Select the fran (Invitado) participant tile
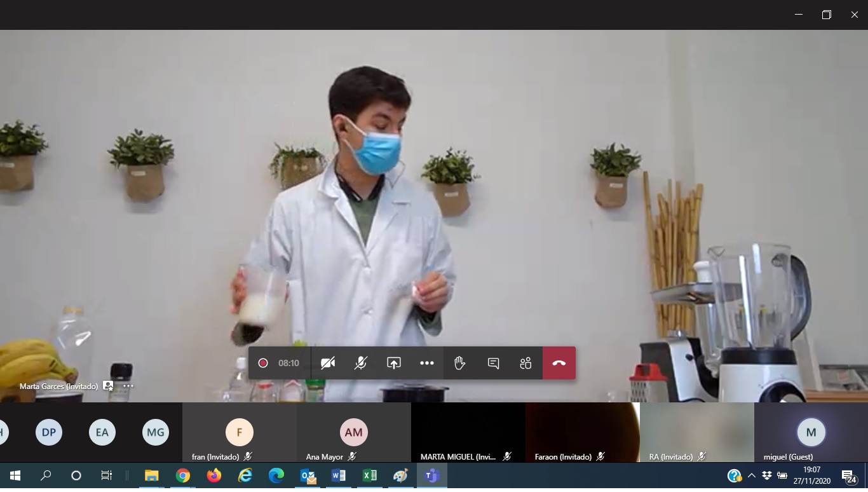 240,432
